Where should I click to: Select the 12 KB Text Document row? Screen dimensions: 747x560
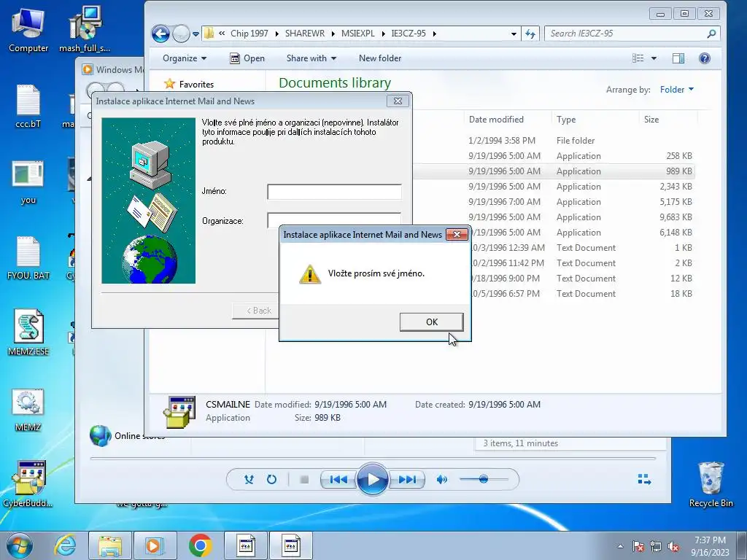click(582, 278)
